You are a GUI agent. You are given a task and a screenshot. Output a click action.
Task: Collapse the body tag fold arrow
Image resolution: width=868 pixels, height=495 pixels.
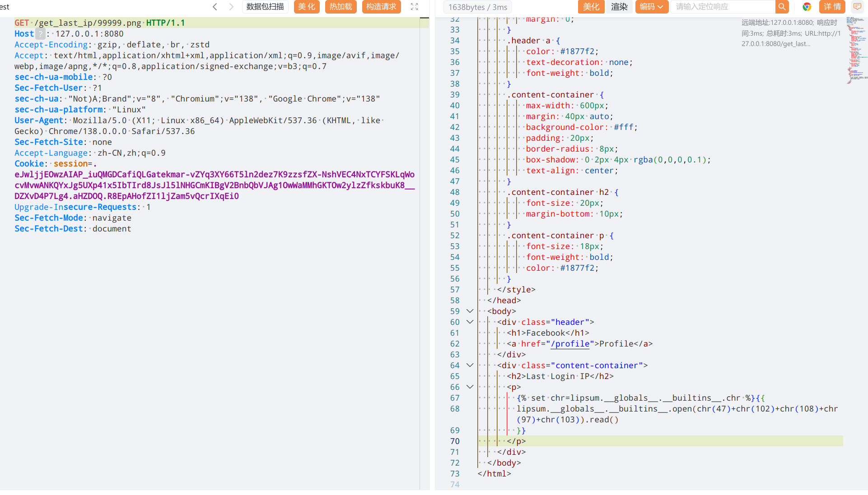coord(470,311)
